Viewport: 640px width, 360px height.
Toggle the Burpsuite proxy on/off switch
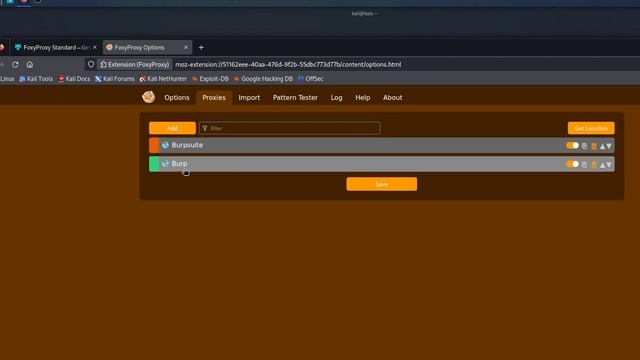[572, 145]
